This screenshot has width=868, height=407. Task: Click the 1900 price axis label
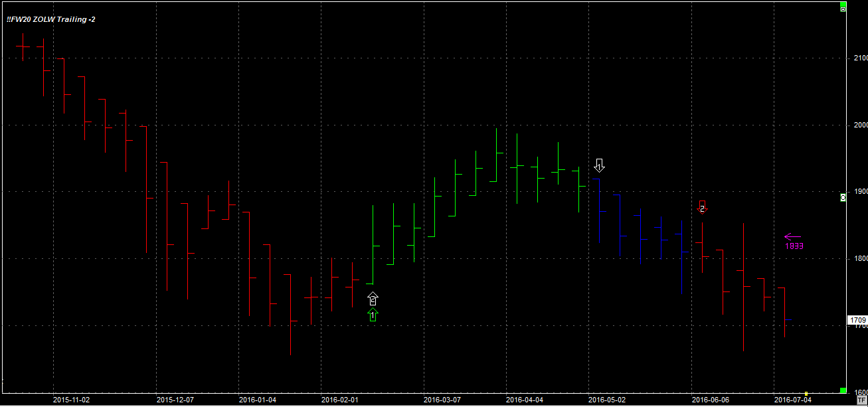coord(859,192)
